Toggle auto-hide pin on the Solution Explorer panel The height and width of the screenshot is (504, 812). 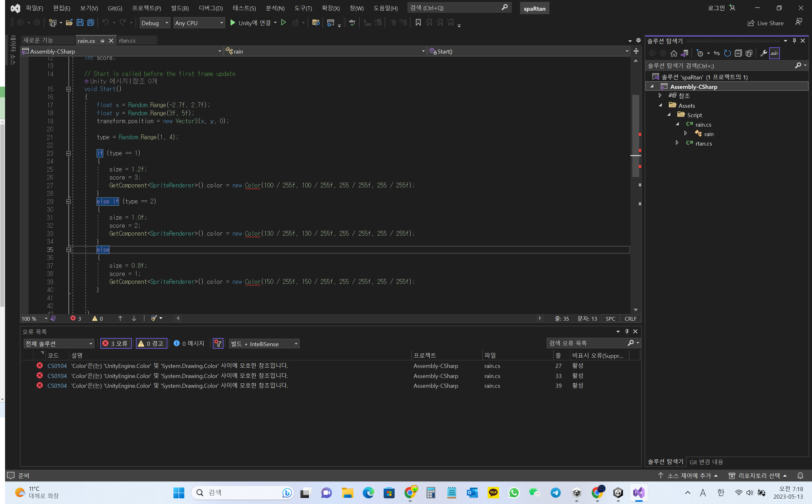[x=794, y=41]
